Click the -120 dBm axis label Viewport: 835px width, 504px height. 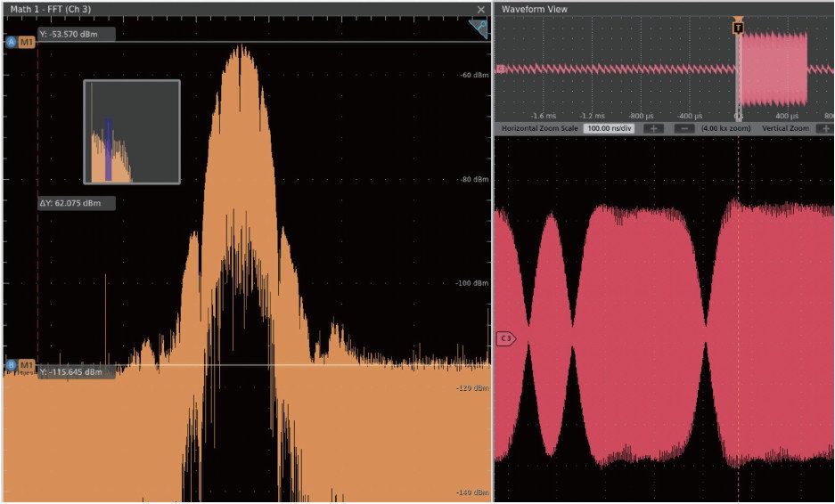[473, 388]
